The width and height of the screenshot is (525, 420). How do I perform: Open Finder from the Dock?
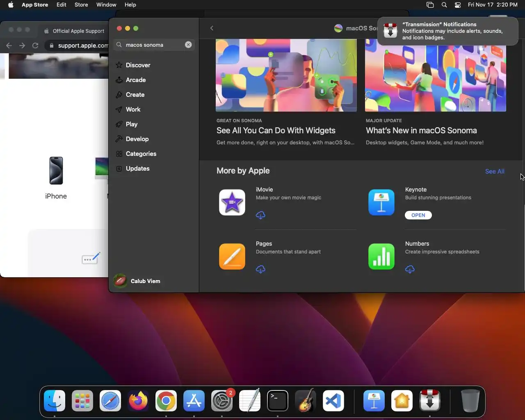(55, 401)
